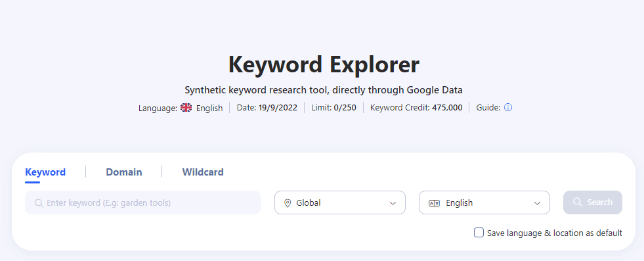
Task: Switch to the Wildcard tab
Action: coord(203,172)
